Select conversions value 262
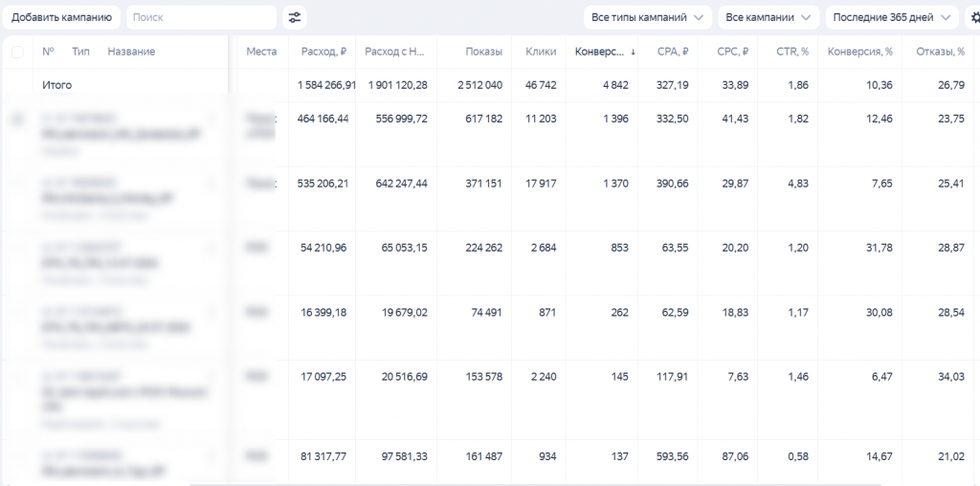 619,312
